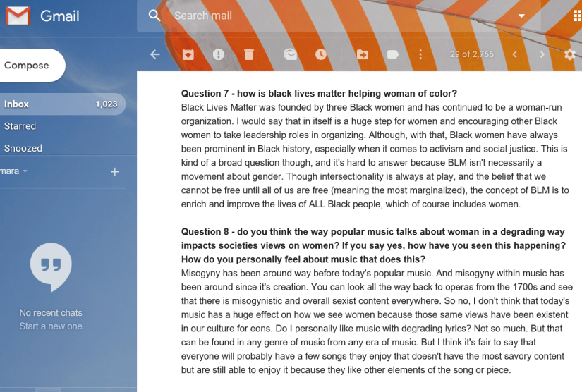This screenshot has height=392, width=582.
Task: Click the Gmail envelope logo
Action: tap(18, 16)
